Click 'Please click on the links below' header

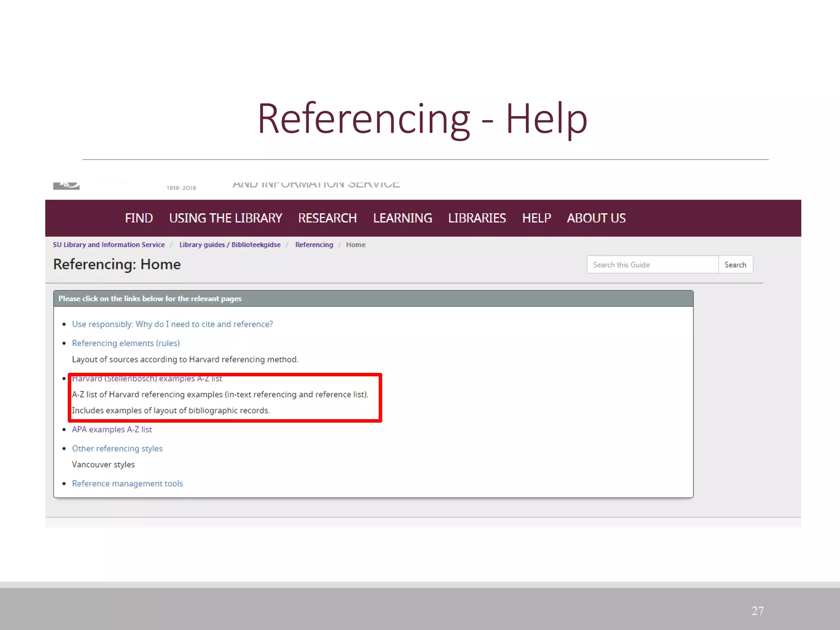coord(150,299)
